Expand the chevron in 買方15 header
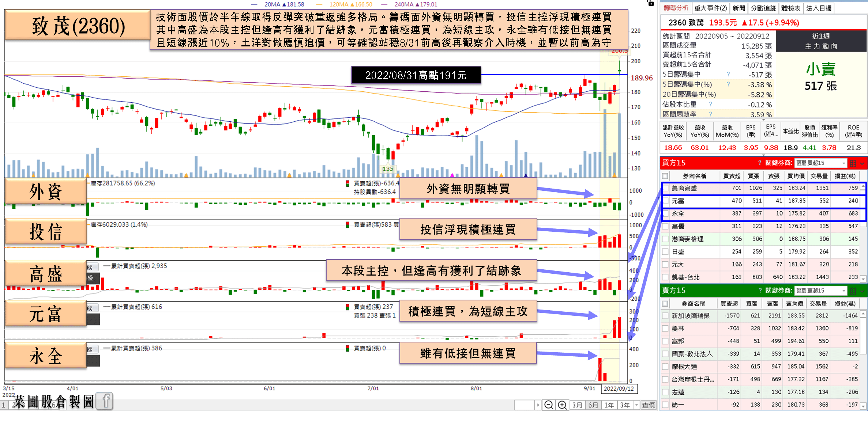 [x=862, y=163]
